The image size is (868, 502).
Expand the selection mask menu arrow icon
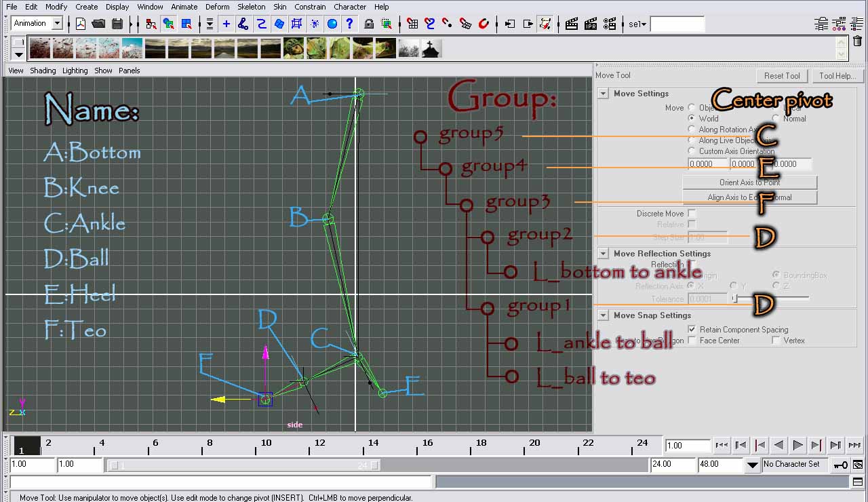click(210, 24)
